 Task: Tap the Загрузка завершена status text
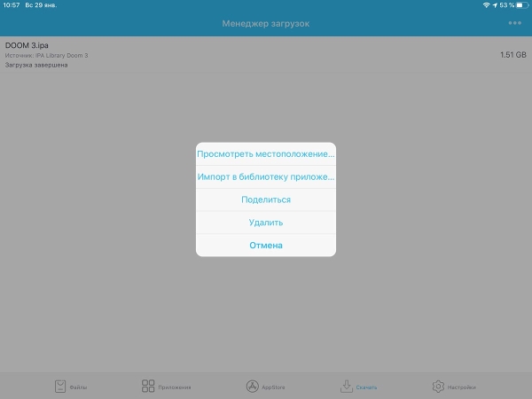(35, 65)
